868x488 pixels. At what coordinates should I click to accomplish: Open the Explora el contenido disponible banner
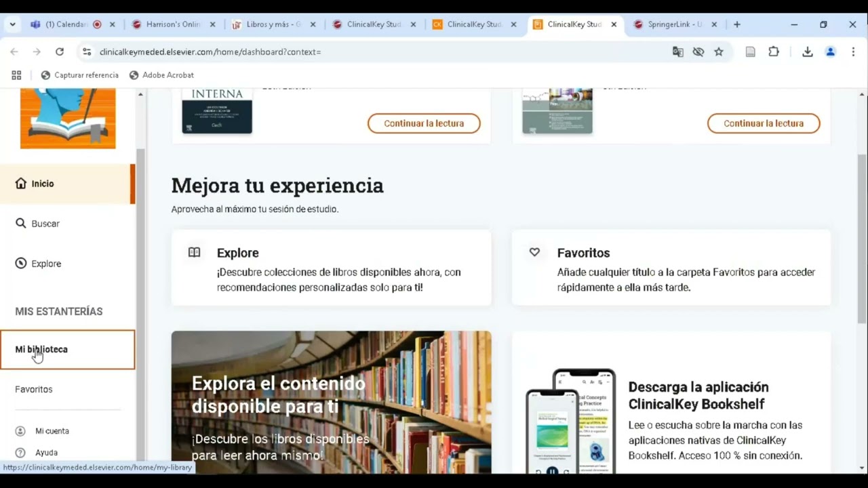(332, 402)
